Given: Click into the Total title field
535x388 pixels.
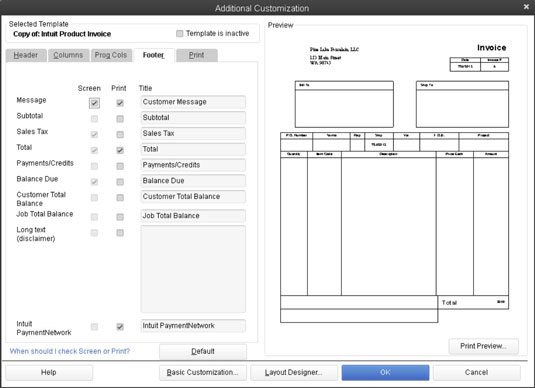Looking at the screenshot, I should 193,149.
